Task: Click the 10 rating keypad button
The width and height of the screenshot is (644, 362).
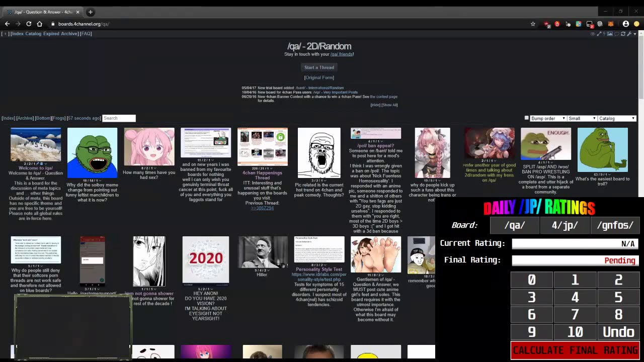Action: 575,332
